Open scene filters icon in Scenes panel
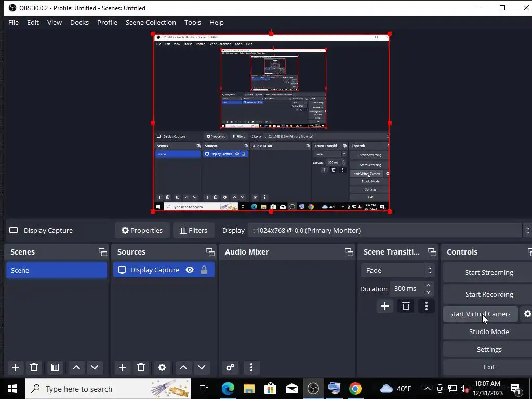The width and height of the screenshot is (532, 399). click(55, 367)
